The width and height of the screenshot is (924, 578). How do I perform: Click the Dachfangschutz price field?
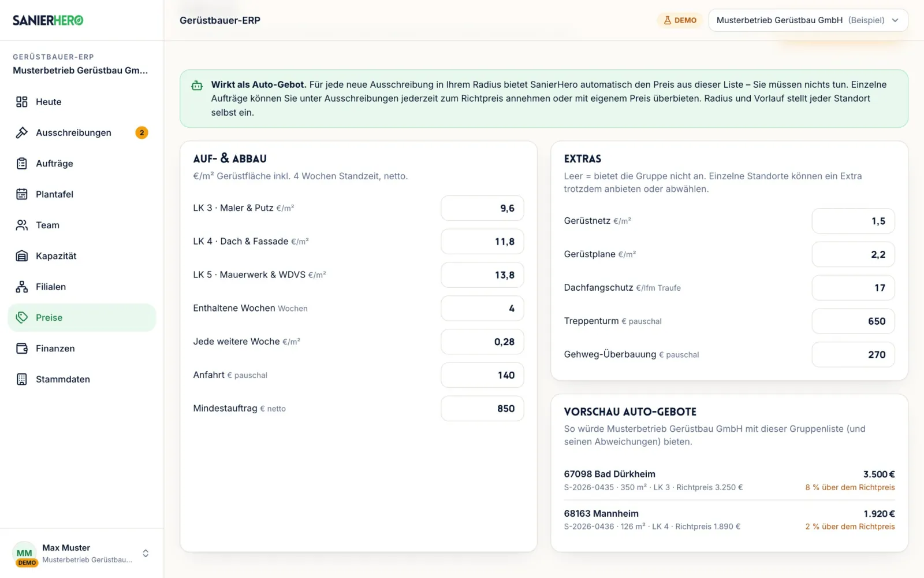(853, 288)
